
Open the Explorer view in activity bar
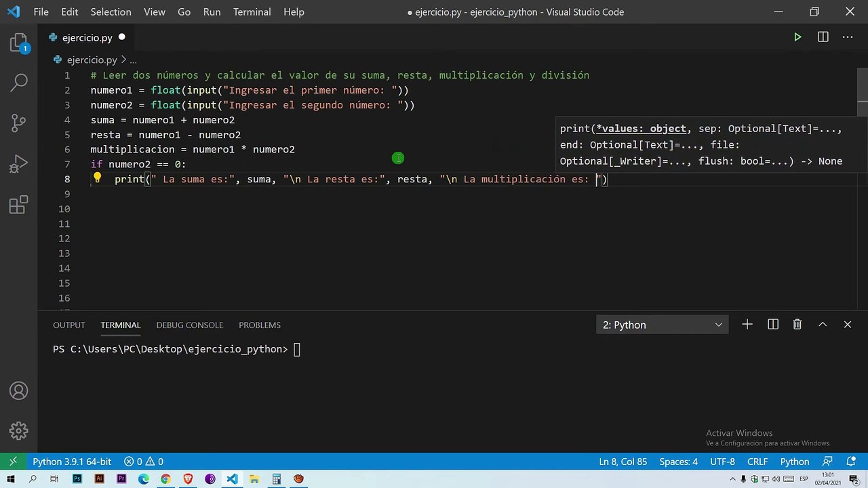(19, 44)
